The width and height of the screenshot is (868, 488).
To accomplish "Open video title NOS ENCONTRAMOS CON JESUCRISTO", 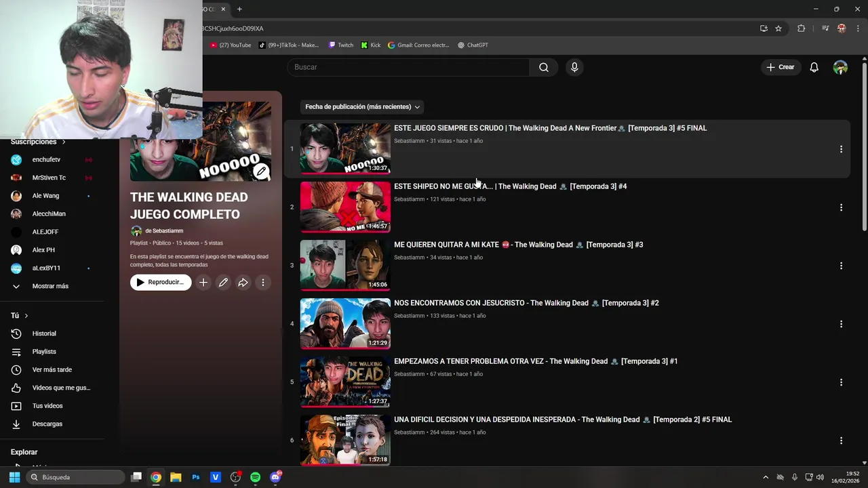I will (x=526, y=303).
